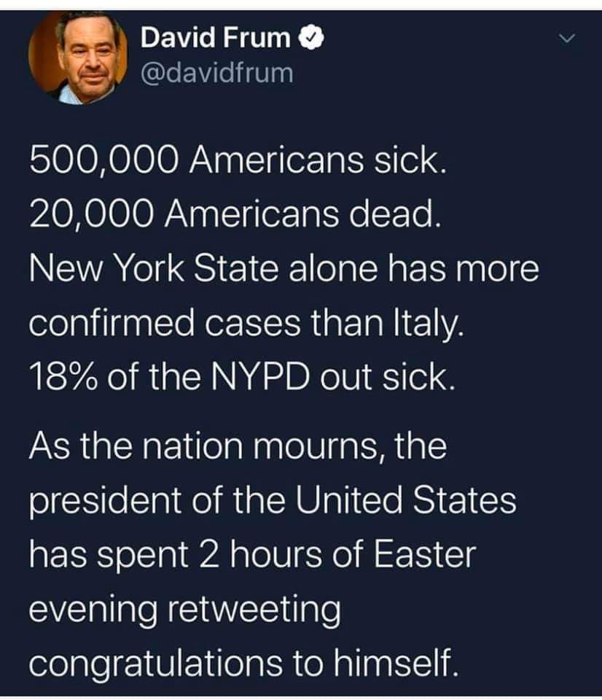602x700 pixels.
Task: Open David Frum's profile picture
Action: (x=78, y=58)
